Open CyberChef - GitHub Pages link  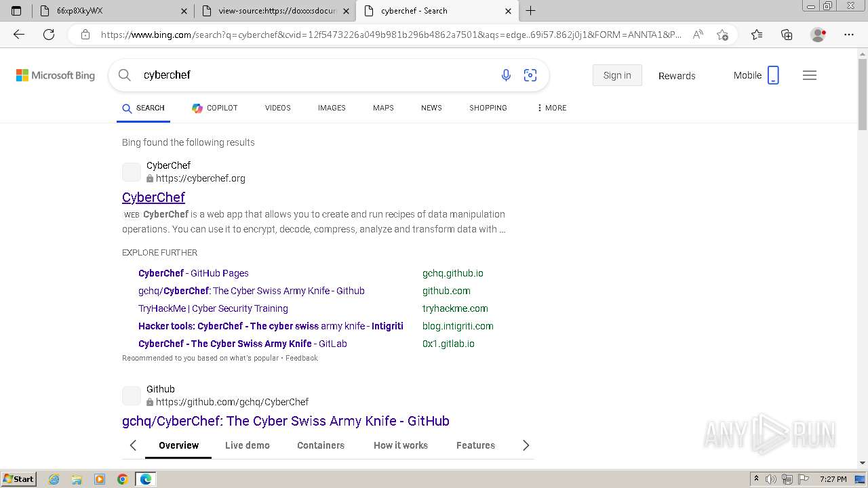tap(193, 273)
